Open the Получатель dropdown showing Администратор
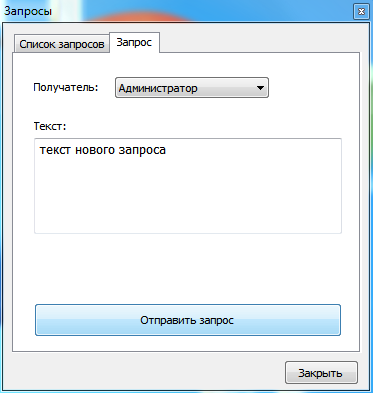 click(x=192, y=88)
